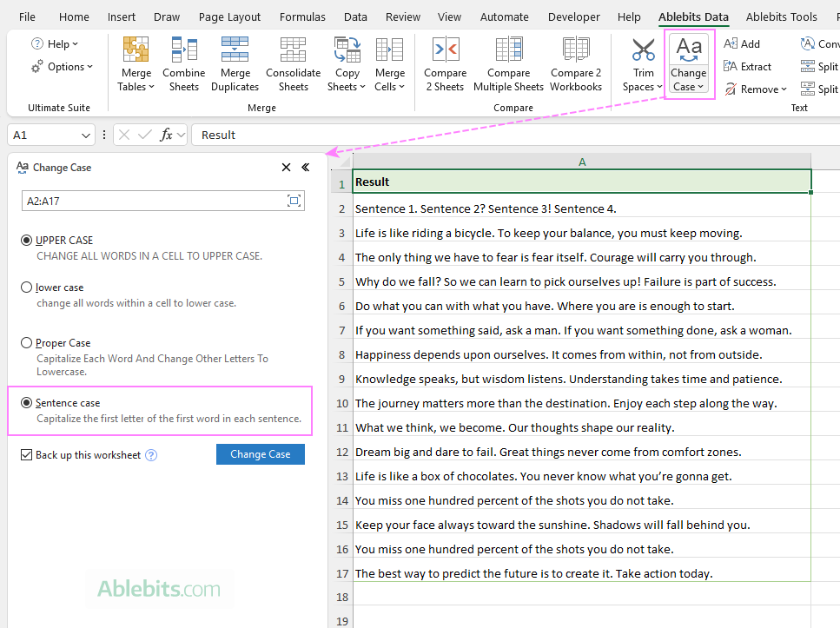Expand the Merge Tables dropdown arrow
Screen dimensions: 840x628
click(x=151, y=87)
